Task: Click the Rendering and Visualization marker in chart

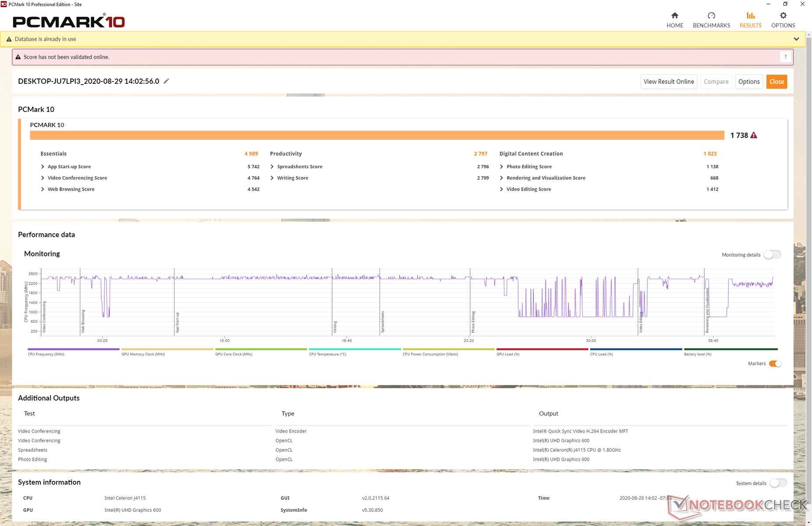Action: click(707, 310)
